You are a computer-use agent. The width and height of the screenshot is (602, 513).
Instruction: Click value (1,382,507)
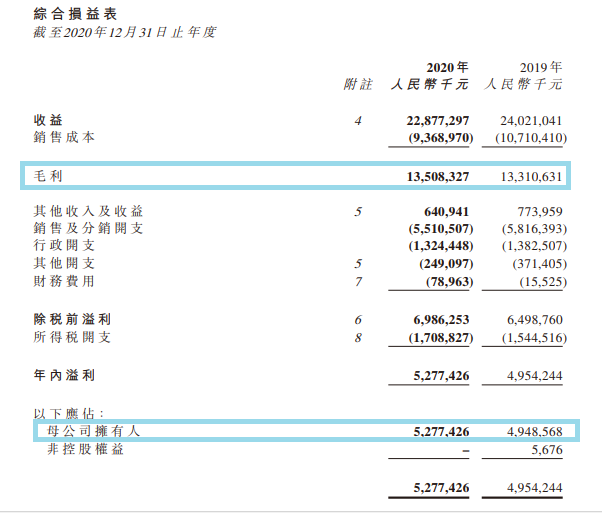[534, 246]
